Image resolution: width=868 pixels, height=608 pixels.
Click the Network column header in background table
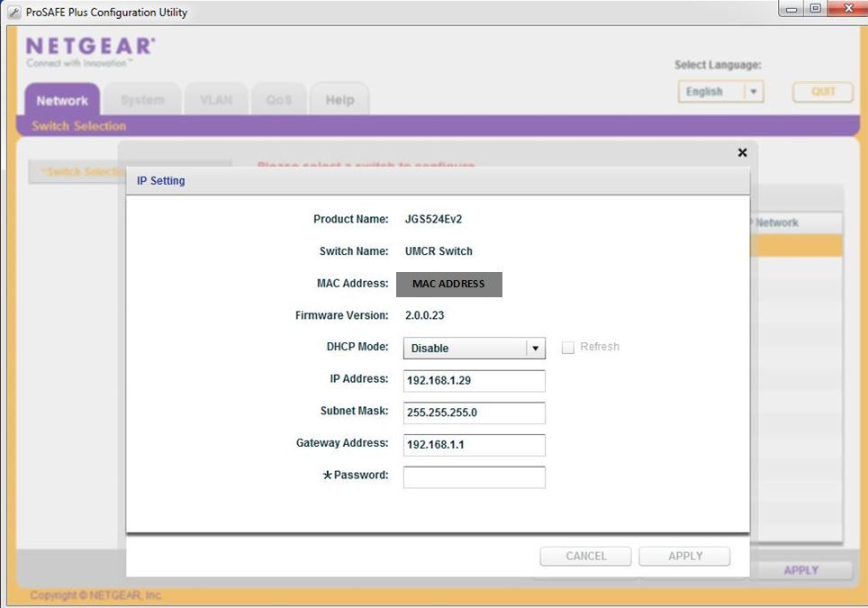tap(777, 222)
